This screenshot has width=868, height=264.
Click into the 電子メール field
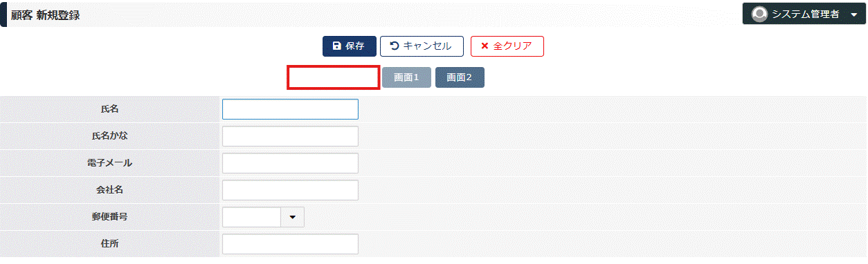pos(290,163)
